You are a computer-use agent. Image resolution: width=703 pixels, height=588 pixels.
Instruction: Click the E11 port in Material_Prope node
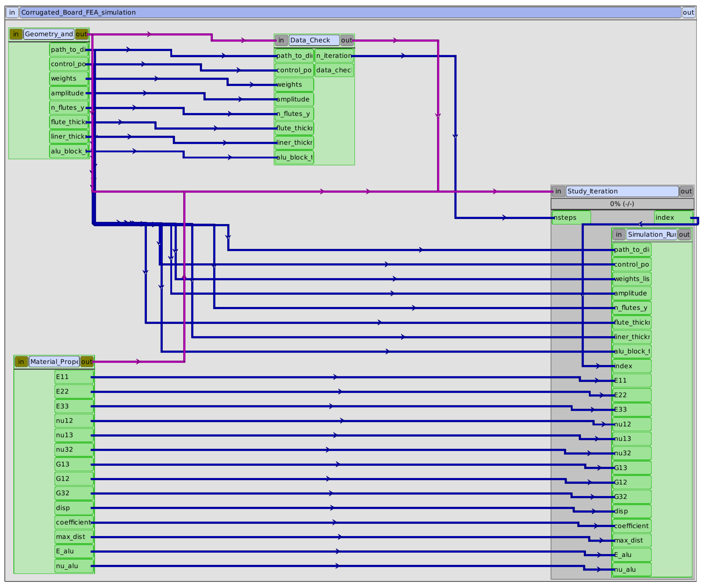point(74,377)
